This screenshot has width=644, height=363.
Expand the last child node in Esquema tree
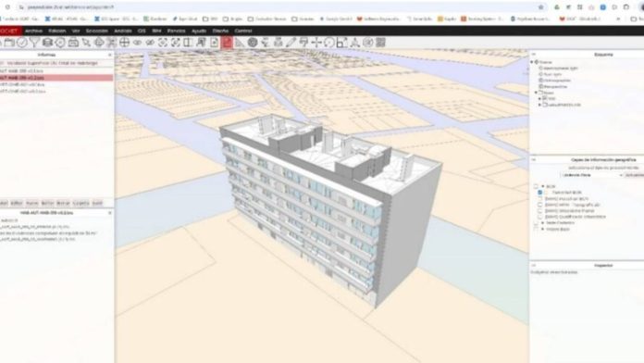(x=539, y=105)
